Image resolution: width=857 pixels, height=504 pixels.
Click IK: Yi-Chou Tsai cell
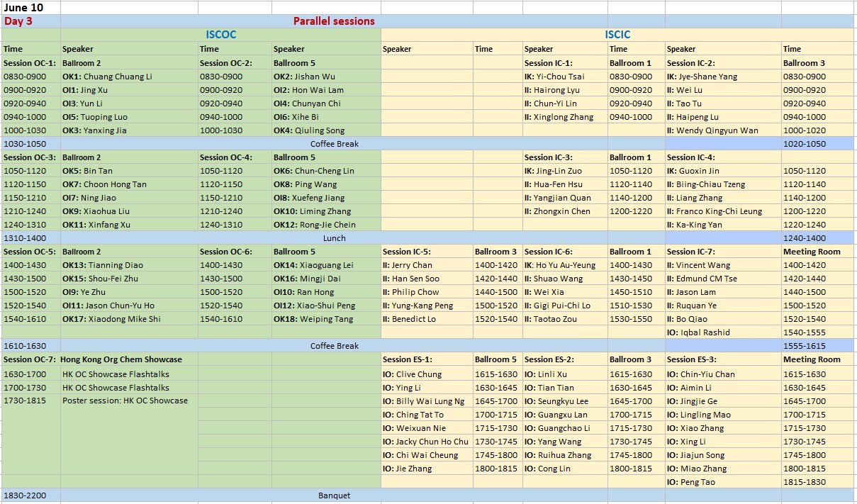[x=565, y=77]
